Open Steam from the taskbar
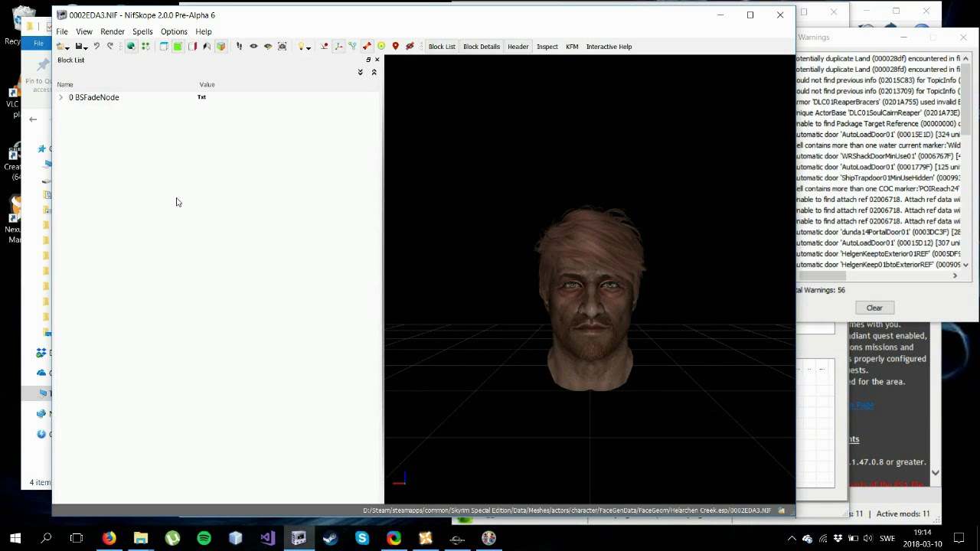This screenshot has width=980, height=551. pyautogui.click(x=330, y=538)
